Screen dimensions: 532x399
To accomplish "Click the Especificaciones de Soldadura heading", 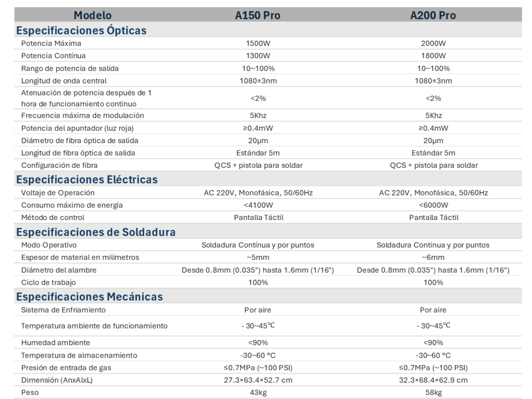I will (96, 232).
